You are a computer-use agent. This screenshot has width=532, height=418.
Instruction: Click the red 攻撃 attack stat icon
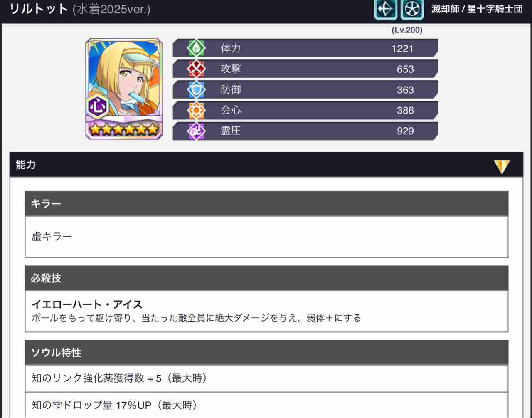coord(196,69)
